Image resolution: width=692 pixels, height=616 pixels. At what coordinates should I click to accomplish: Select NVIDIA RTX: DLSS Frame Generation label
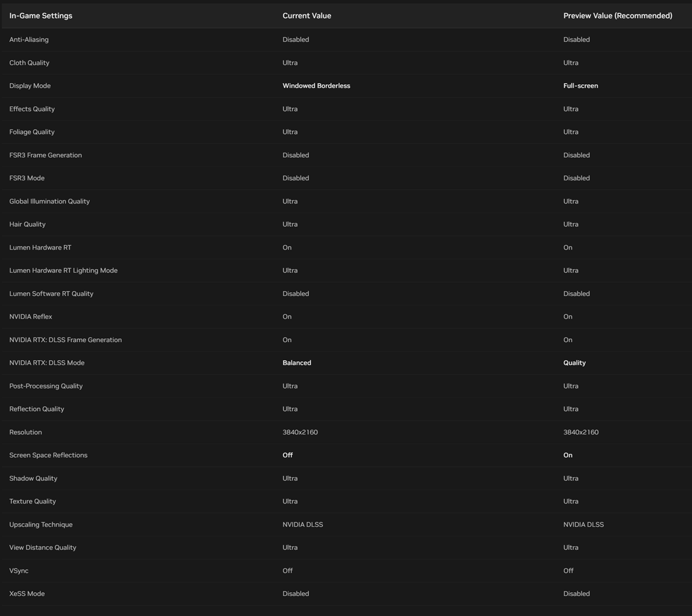pos(65,340)
